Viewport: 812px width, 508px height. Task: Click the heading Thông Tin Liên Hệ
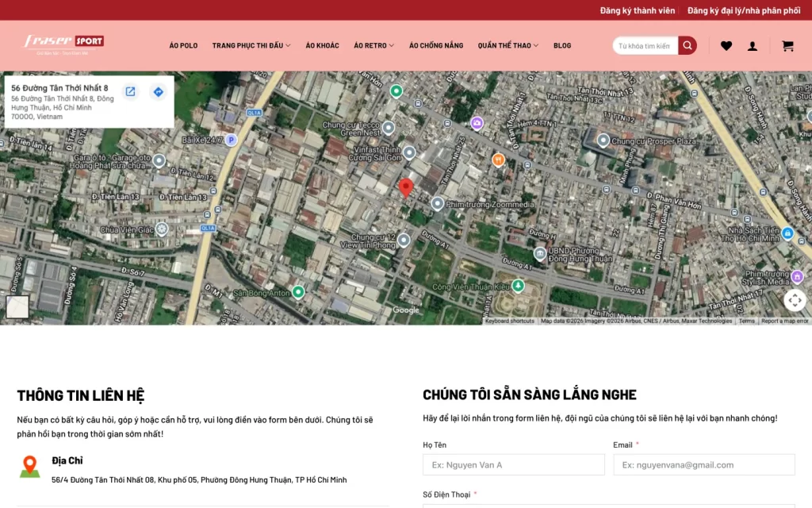point(80,395)
